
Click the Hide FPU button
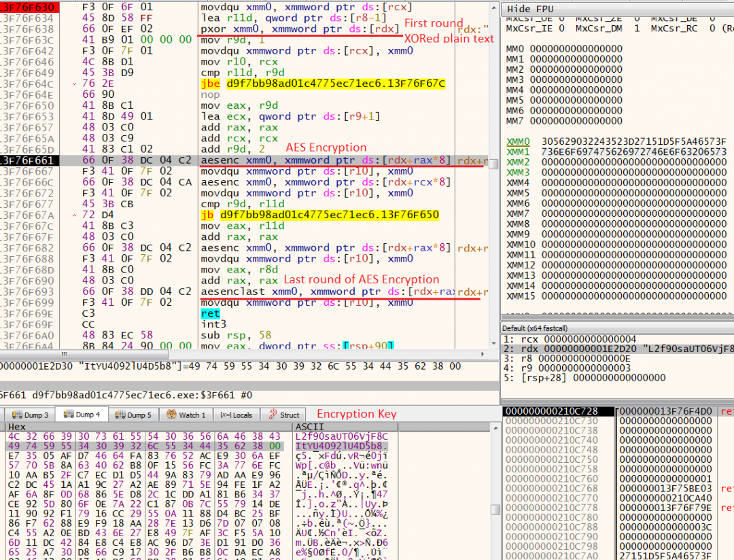(x=529, y=8)
